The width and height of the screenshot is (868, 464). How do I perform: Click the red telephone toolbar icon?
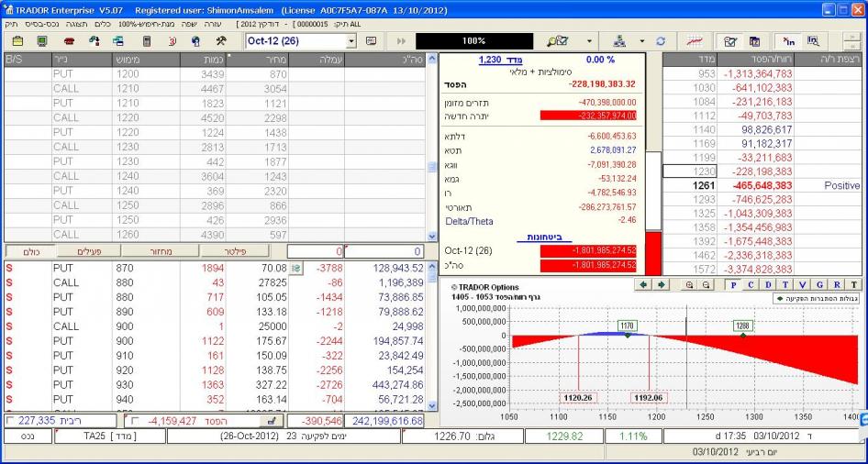[69, 41]
